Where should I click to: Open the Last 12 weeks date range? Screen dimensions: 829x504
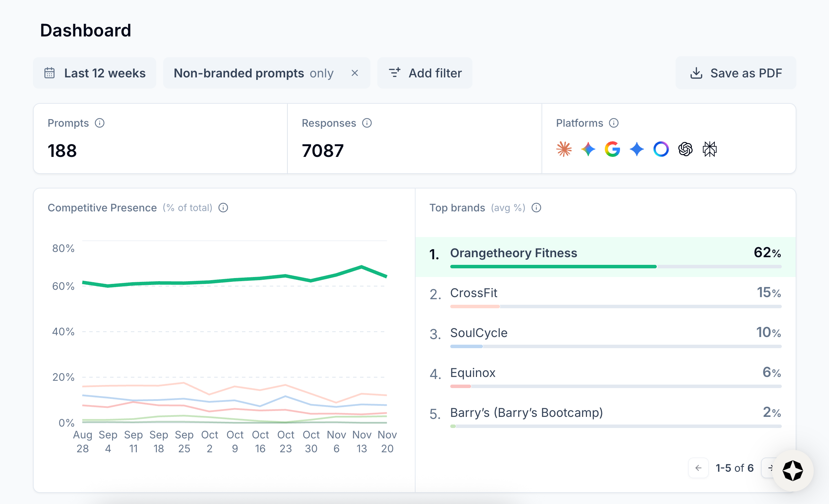[x=94, y=73]
